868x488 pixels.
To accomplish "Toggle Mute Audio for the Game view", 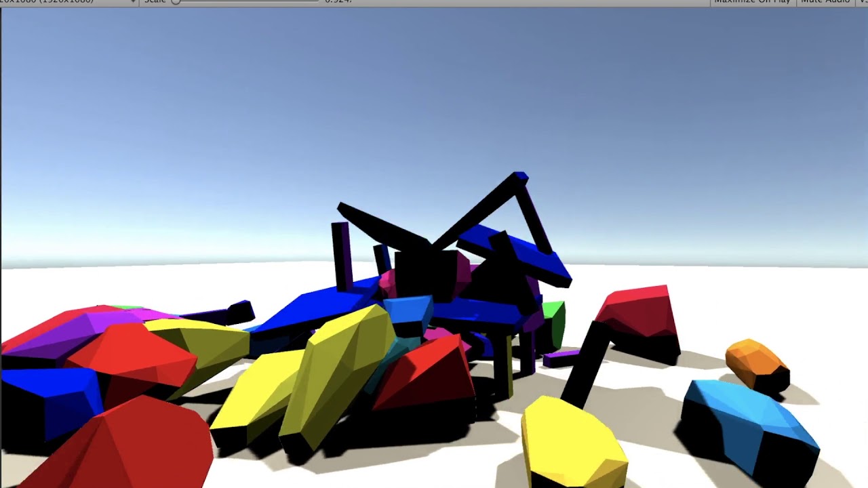I will click(826, 2).
